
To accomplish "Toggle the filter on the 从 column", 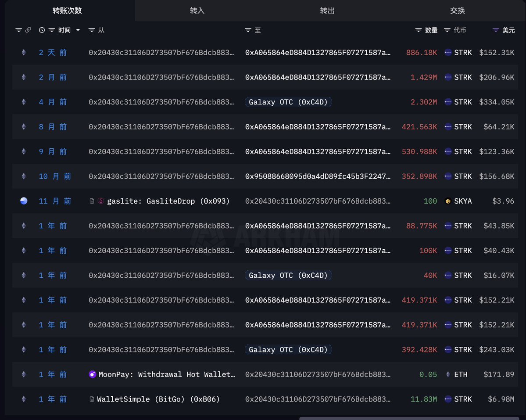I will point(92,30).
